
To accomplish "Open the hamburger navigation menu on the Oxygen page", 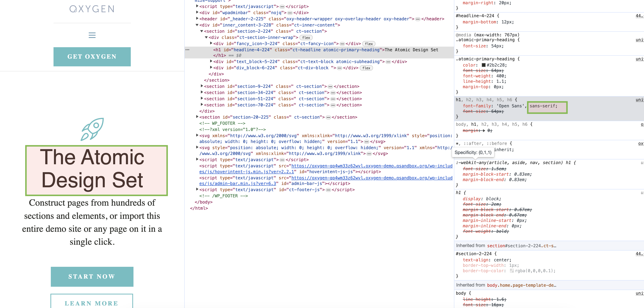I will pyautogui.click(x=92, y=35).
